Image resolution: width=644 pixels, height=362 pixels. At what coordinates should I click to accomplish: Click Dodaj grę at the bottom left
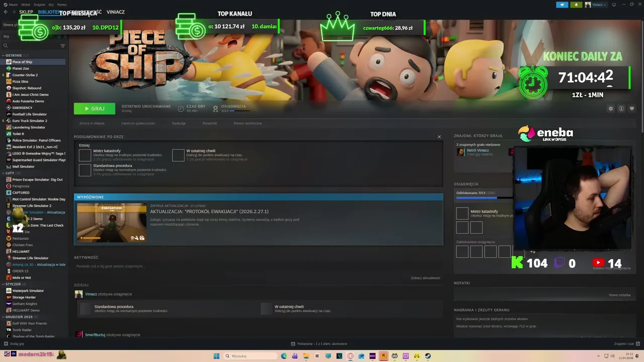[x=17, y=344]
